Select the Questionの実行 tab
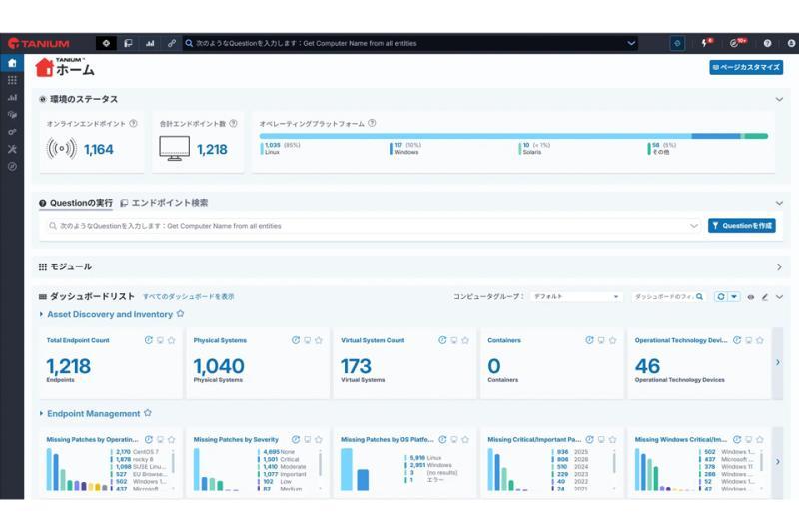Screen dimensions: 799x532 pos(76,203)
